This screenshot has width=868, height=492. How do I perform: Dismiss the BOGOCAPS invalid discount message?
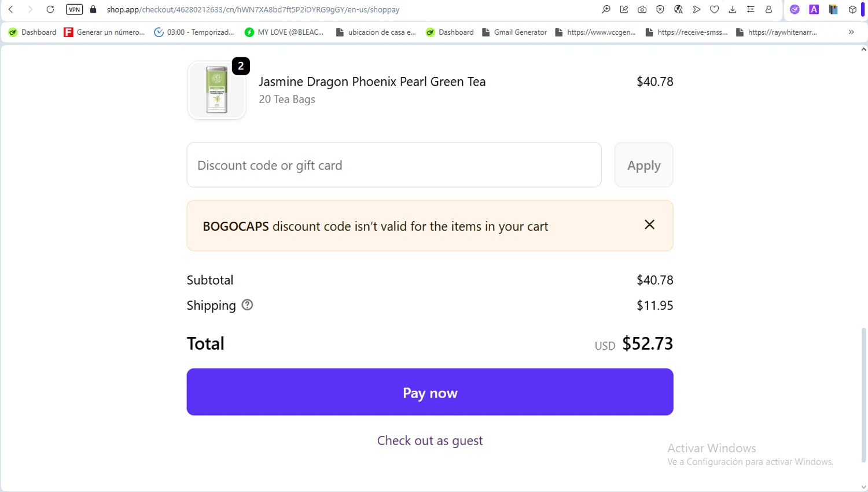tap(649, 225)
